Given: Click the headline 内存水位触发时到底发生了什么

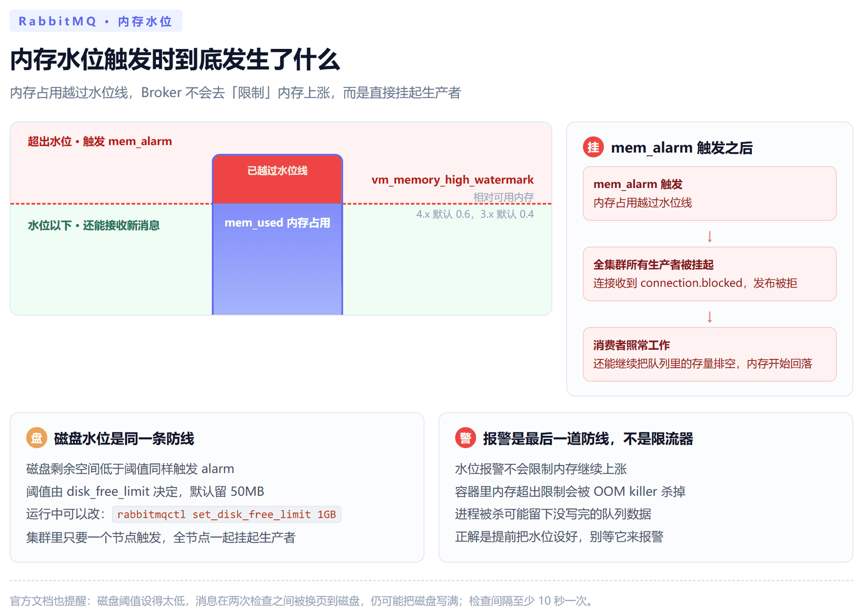Looking at the screenshot, I should pyautogui.click(x=175, y=60).
